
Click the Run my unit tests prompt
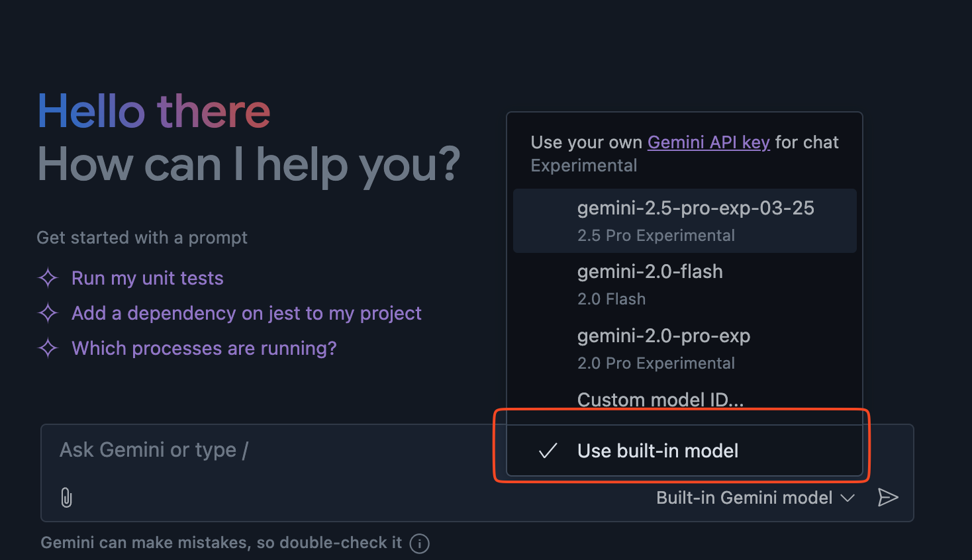click(x=147, y=278)
